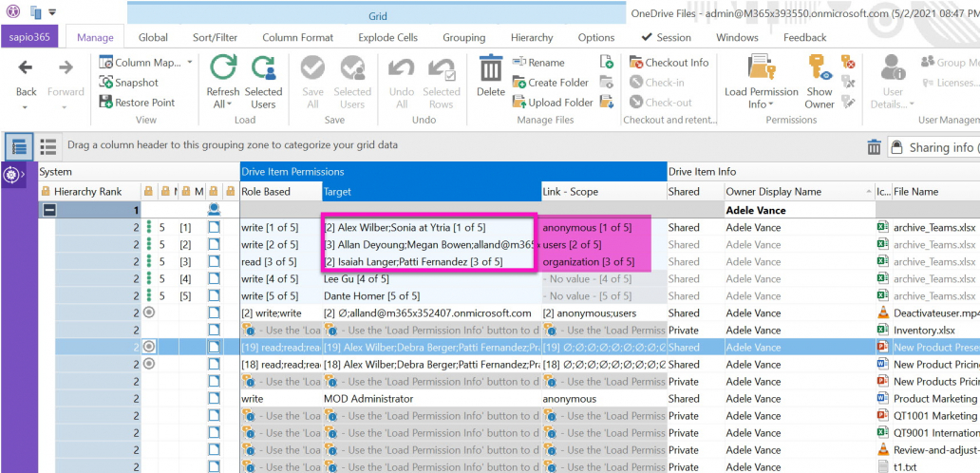Image resolution: width=980 pixels, height=473 pixels.
Task: Click the red-x key remove permission icon
Action: click(847, 62)
